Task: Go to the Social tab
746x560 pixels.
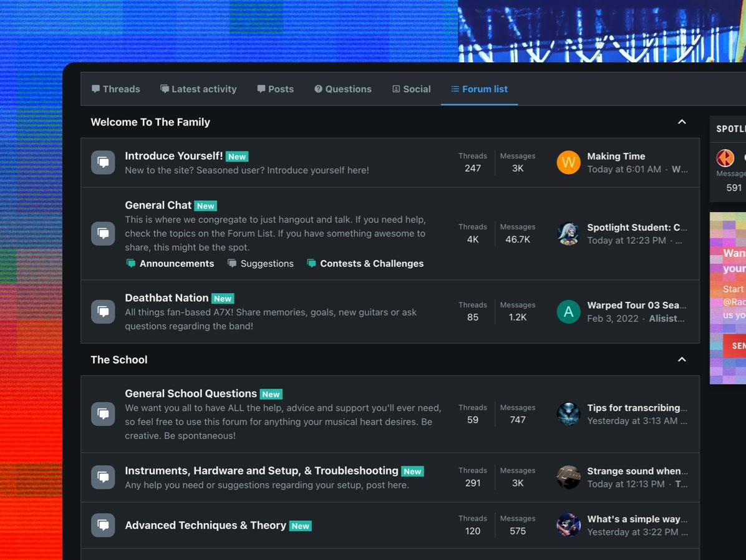Action: (x=411, y=89)
